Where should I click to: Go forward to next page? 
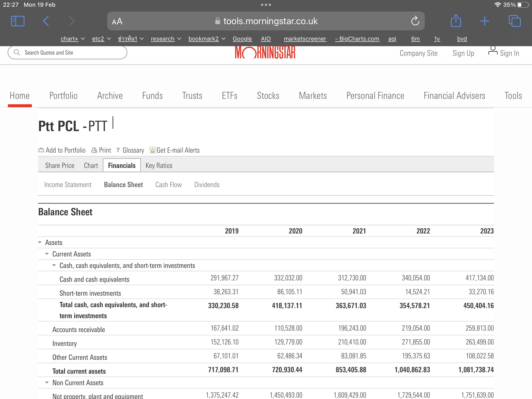[x=72, y=21]
